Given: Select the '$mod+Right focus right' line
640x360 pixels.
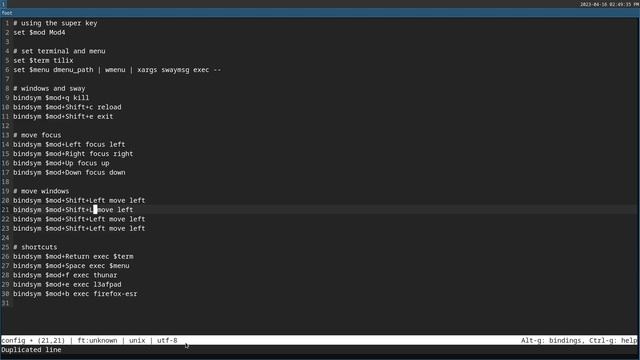Looking at the screenshot, I should pos(73,154).
